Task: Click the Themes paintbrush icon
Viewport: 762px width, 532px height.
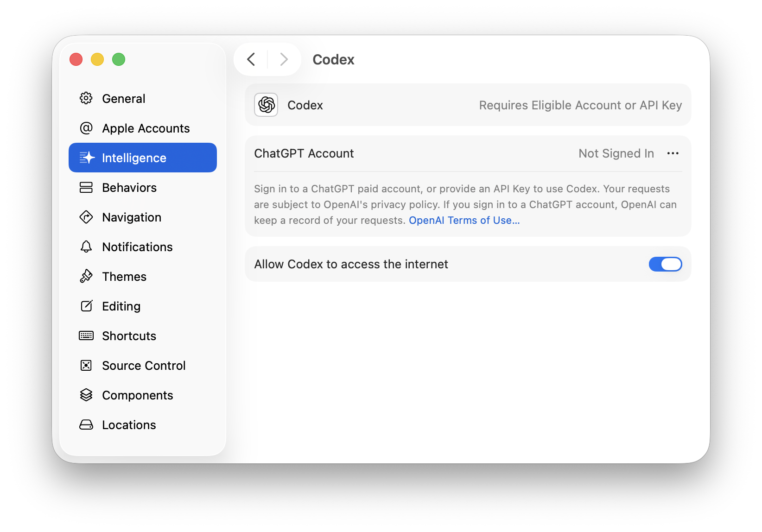Action: pos(86,276)
